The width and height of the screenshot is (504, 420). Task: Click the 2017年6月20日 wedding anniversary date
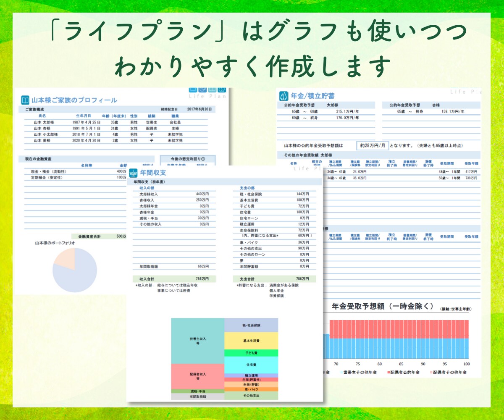(199, 109)
